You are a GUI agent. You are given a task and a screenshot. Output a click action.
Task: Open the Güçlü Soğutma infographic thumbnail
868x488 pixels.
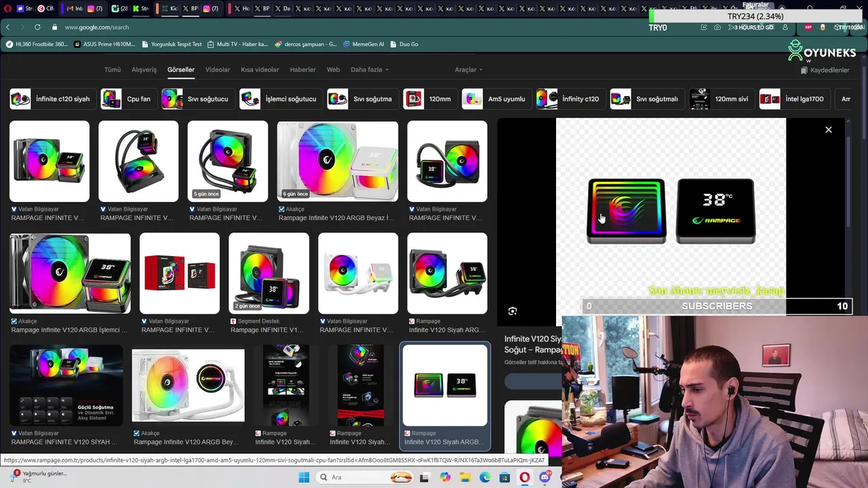[x=66, y=385]
